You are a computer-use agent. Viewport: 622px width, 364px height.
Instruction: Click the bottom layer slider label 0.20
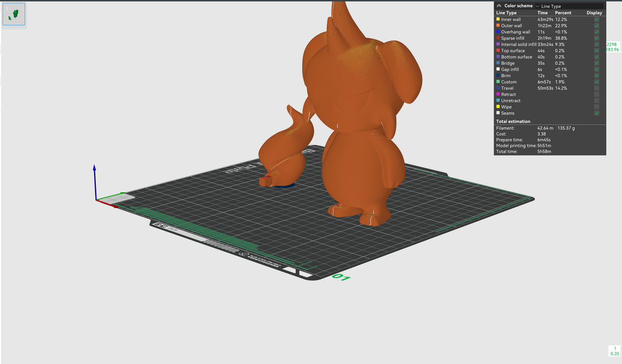tap(614, 354)
